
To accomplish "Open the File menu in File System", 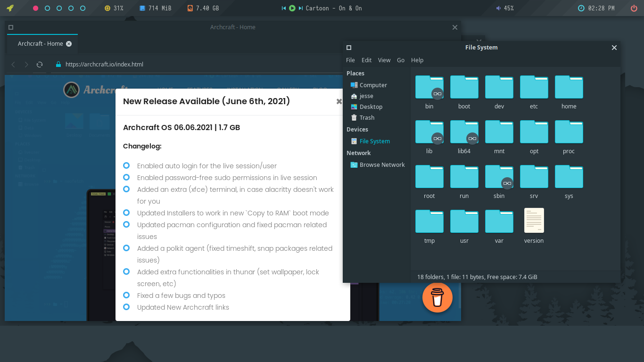I will pyautogui.click(x=350, y=60).
